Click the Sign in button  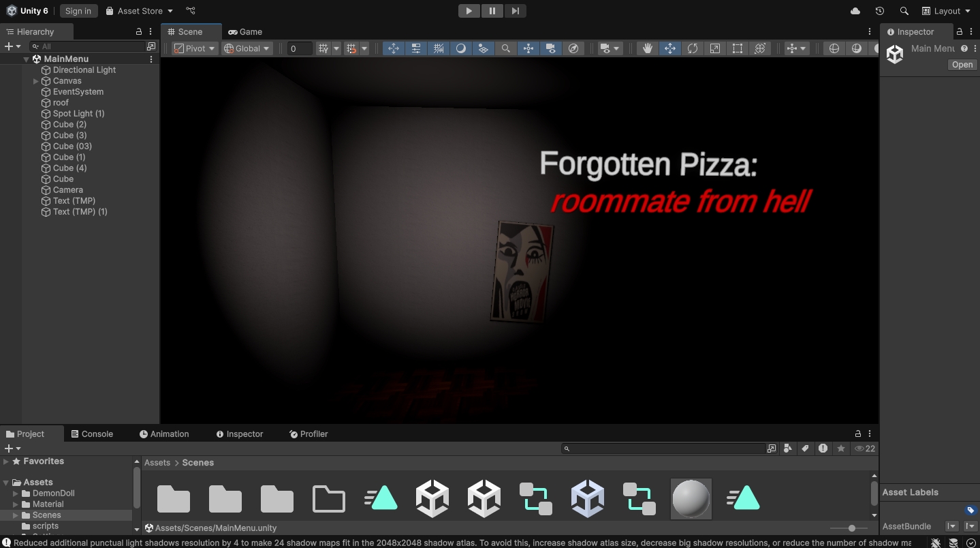click(78, 10)
